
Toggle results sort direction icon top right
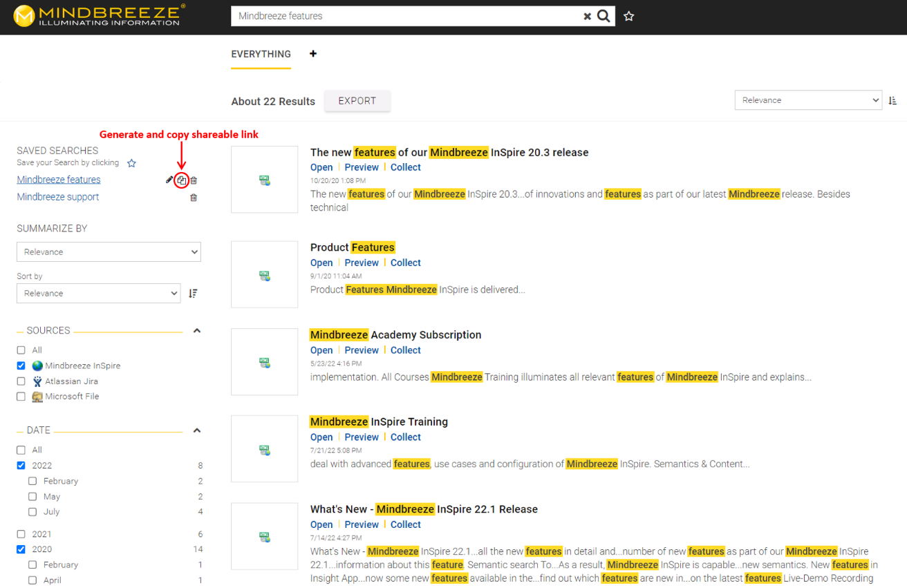892,101
